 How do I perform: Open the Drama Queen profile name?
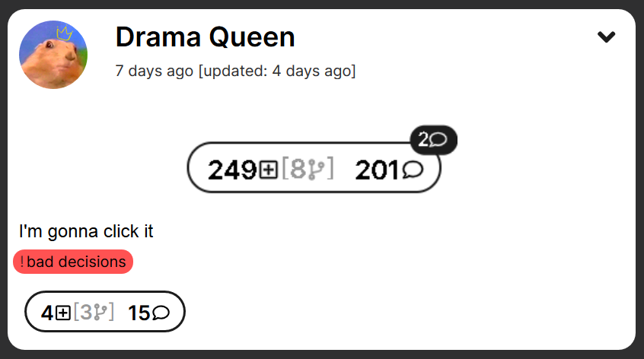[205, 37]
